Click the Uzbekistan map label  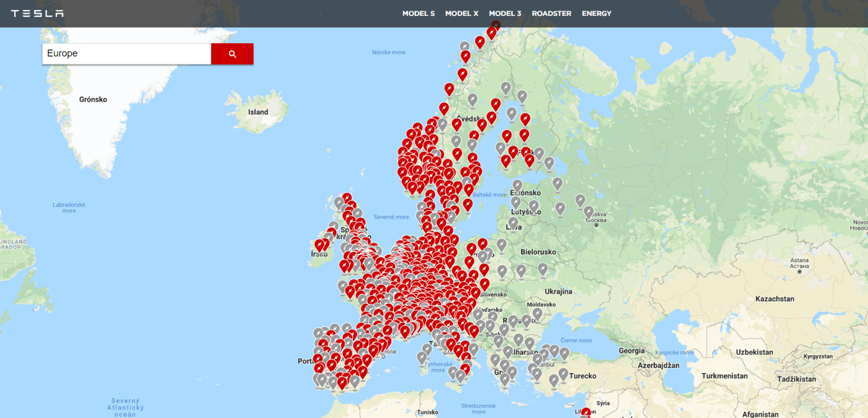pyautogui.click(x=754, y=352)
